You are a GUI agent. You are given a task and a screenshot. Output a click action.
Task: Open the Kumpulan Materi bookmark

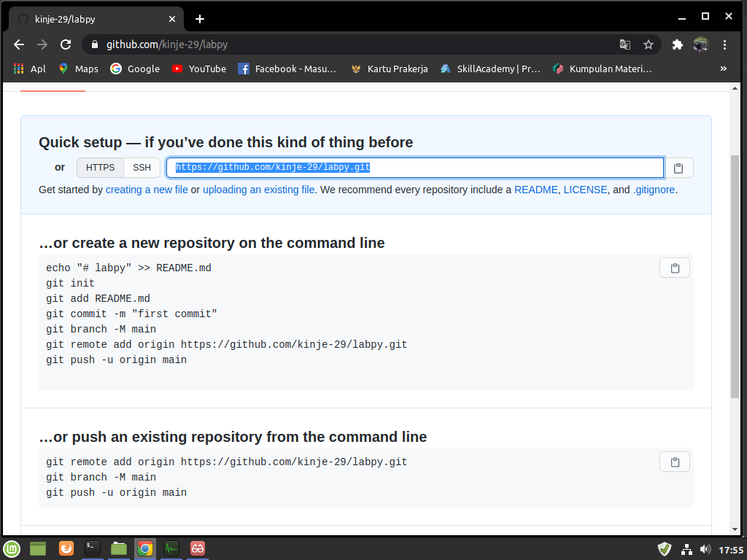point(602,69)
